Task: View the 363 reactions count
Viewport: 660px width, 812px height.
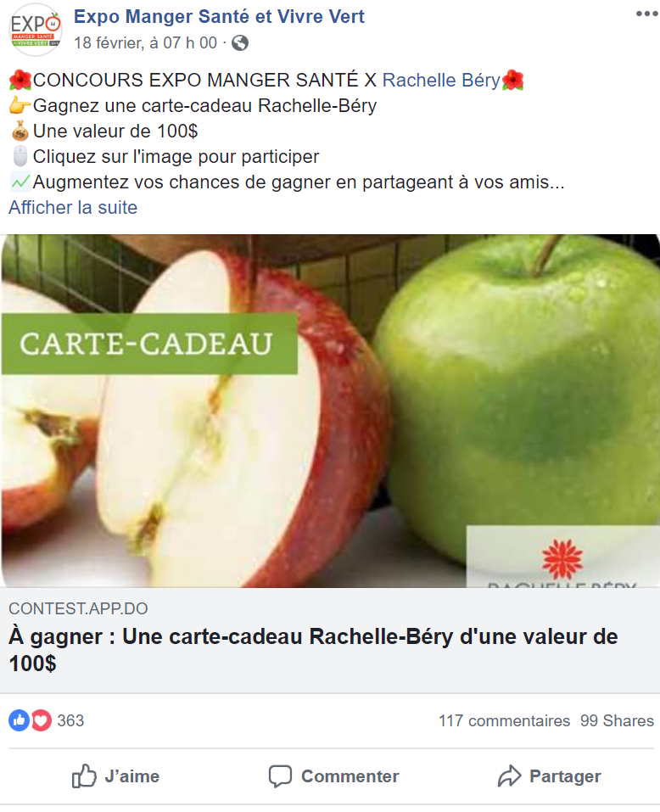Action: coord(70,721)
